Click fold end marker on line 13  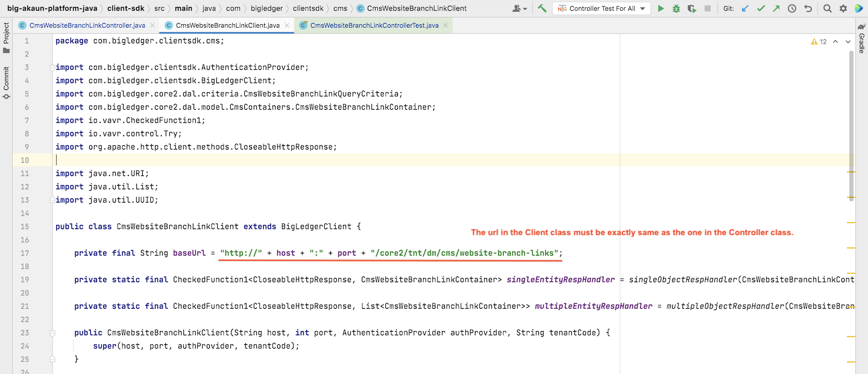pos(53,200)
